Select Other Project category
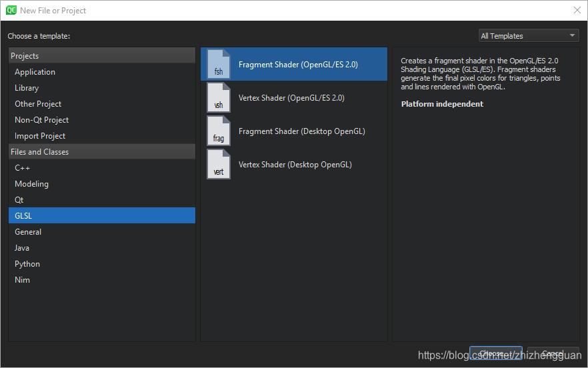This screenshot has width=588, height=368. [x=102, y=104]
